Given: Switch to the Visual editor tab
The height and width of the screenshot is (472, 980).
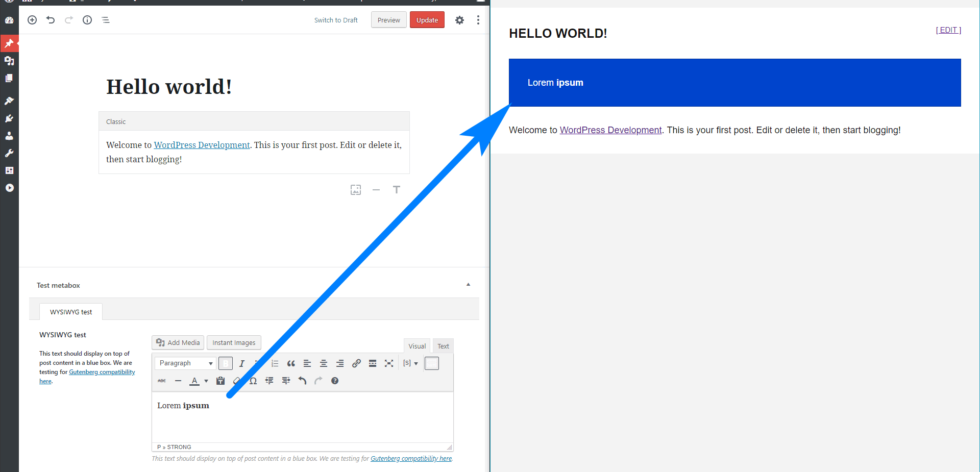Looking at the screenshot, I should [417, 346].
